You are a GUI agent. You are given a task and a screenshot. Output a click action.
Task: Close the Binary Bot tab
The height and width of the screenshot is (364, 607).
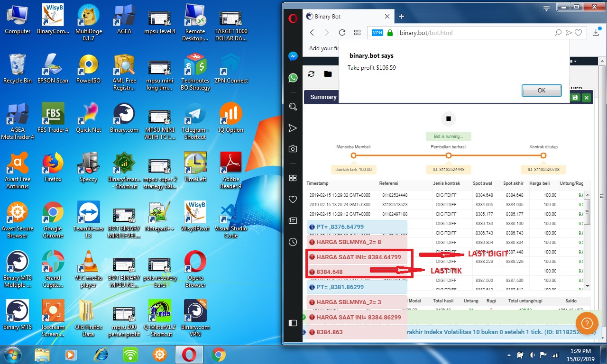click(387, 16)
